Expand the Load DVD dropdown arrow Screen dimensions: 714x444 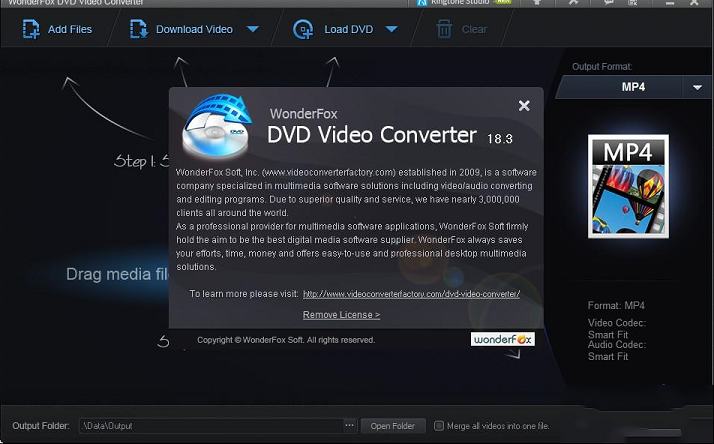click(392, 29)
